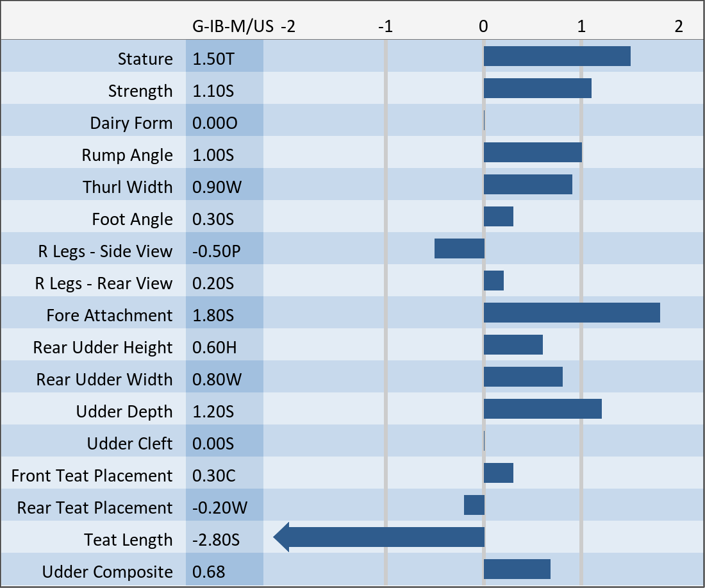The width and height of the screenshot is (705, 588).
Task: Select the Udder Composite value 0.68
Action: click(x=209, y=572)
